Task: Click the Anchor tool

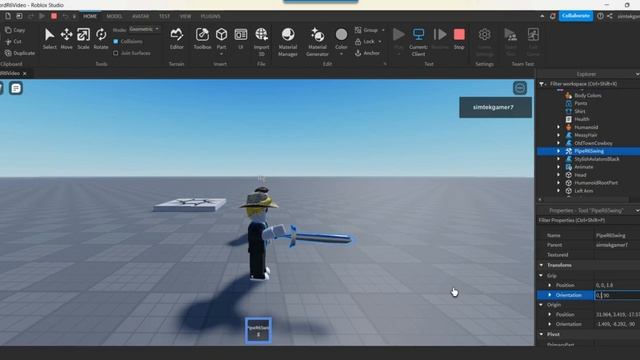Action: pos(367,53)
